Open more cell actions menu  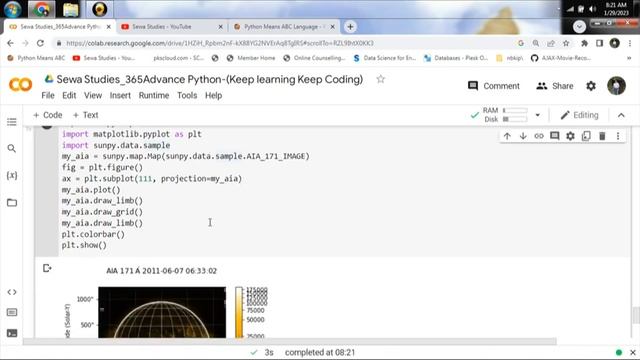coord(618,136)
